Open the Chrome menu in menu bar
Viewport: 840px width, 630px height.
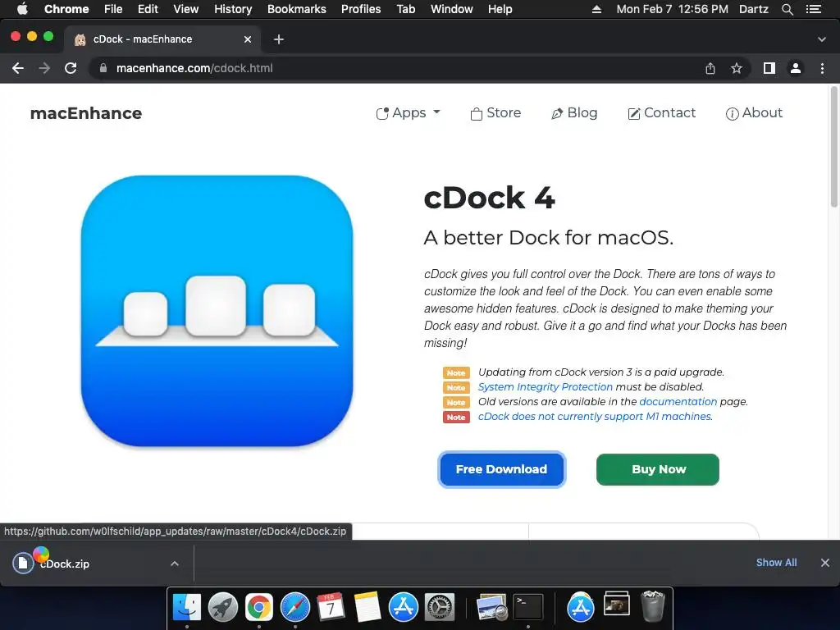(x=66, y=9)
